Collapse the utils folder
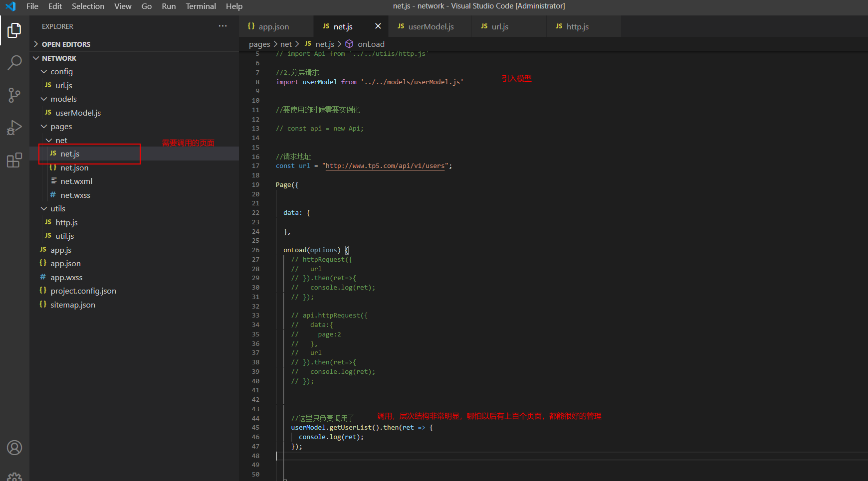The height and width of the screenshot is (481, 868). click(x=44, y=208)
